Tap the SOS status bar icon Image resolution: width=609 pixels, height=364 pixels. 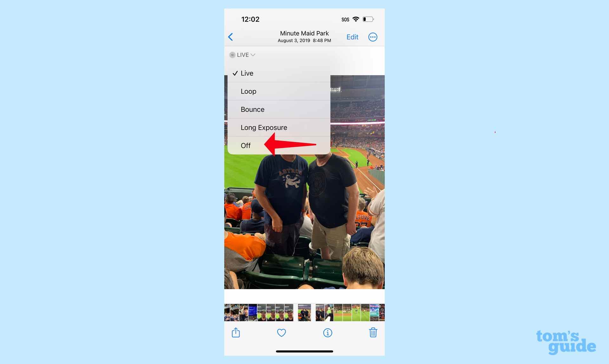(x=344, y=19)
